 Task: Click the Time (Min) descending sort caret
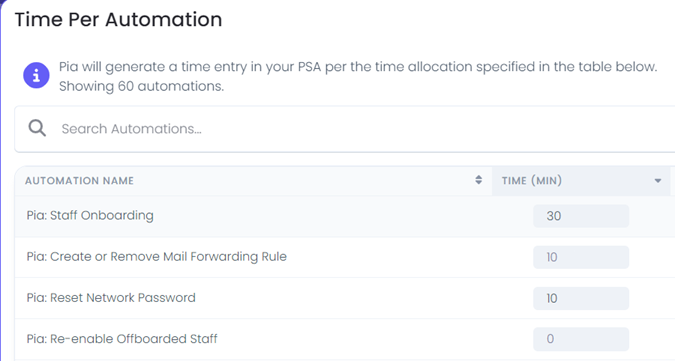click(658, 181)
